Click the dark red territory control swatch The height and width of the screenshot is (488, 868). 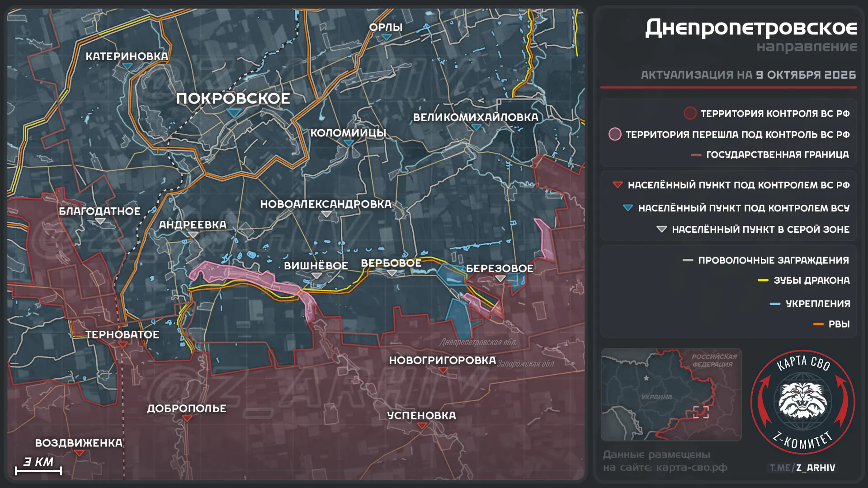pos(690,113)
